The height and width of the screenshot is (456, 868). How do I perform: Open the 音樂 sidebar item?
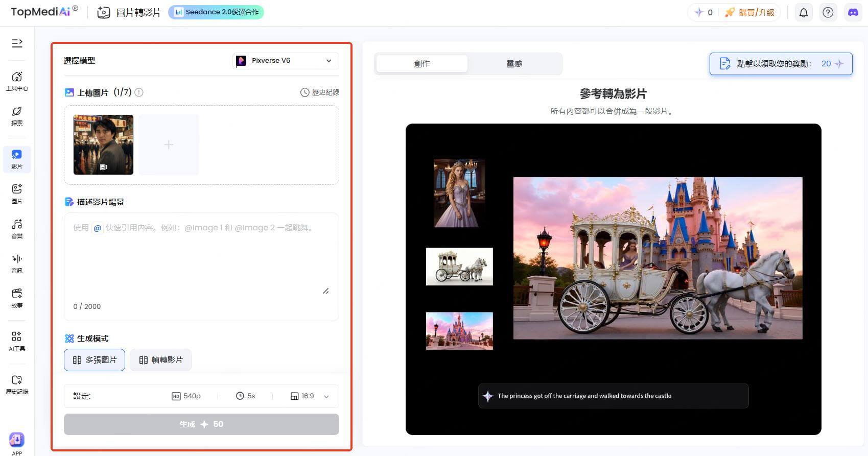coord(17,229)
